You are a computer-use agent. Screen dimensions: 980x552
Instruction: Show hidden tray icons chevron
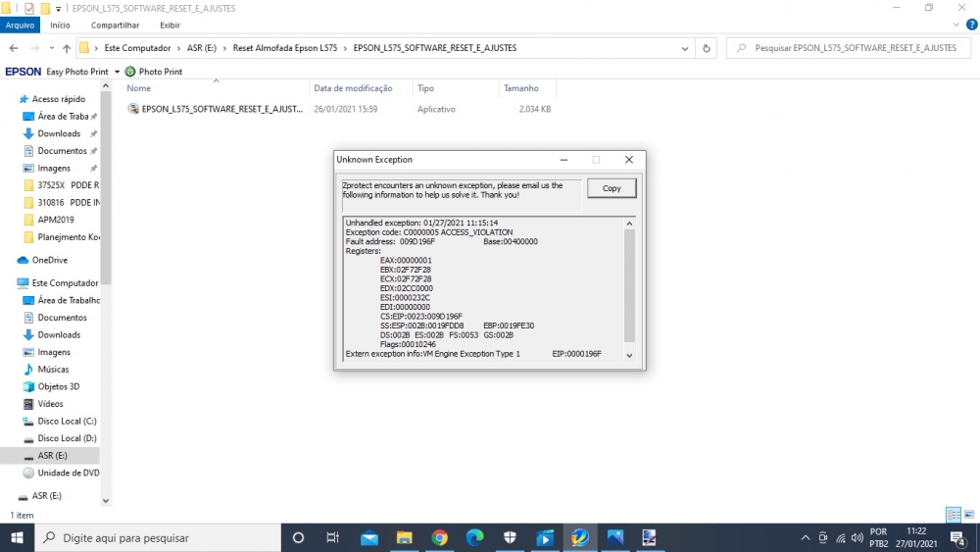(805, 537)
